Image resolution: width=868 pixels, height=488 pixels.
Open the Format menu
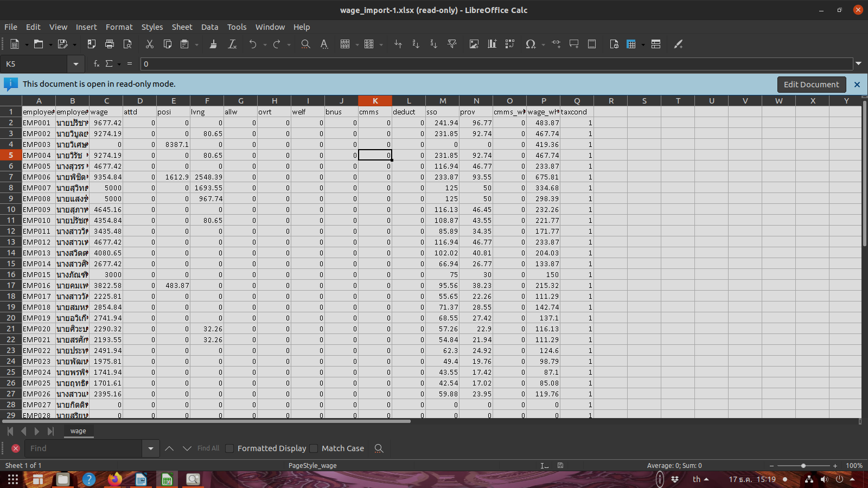click(x=119, y=27)
